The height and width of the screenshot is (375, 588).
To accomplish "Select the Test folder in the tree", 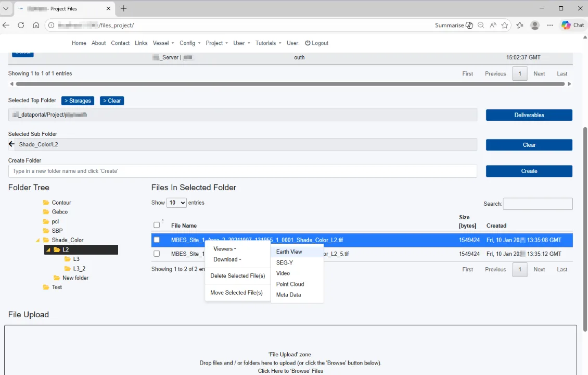I will click(x=56, y=287).
